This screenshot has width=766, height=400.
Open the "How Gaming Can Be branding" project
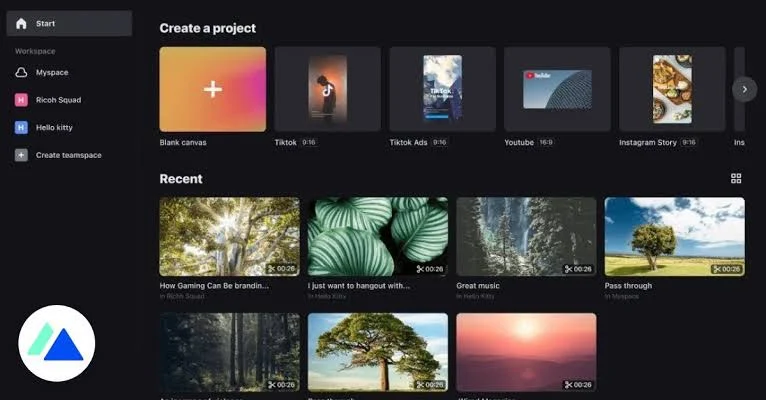click(x=229, y=236)
